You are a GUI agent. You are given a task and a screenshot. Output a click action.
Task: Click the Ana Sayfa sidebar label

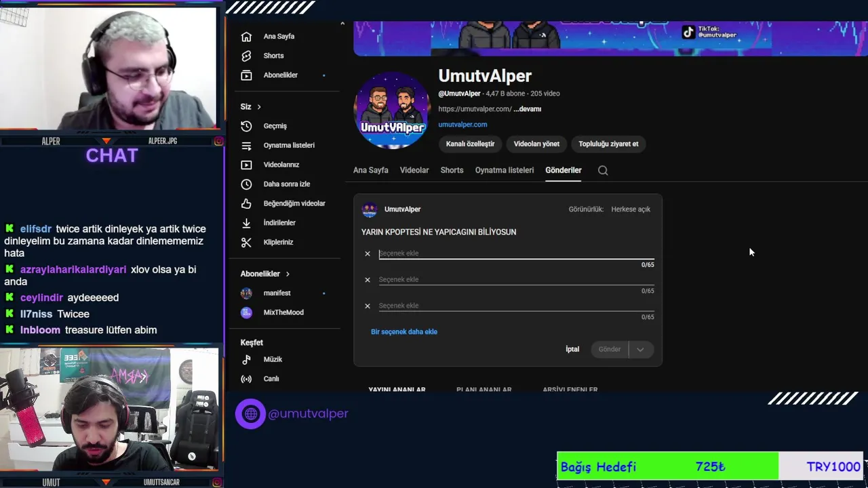click(279, 37)
